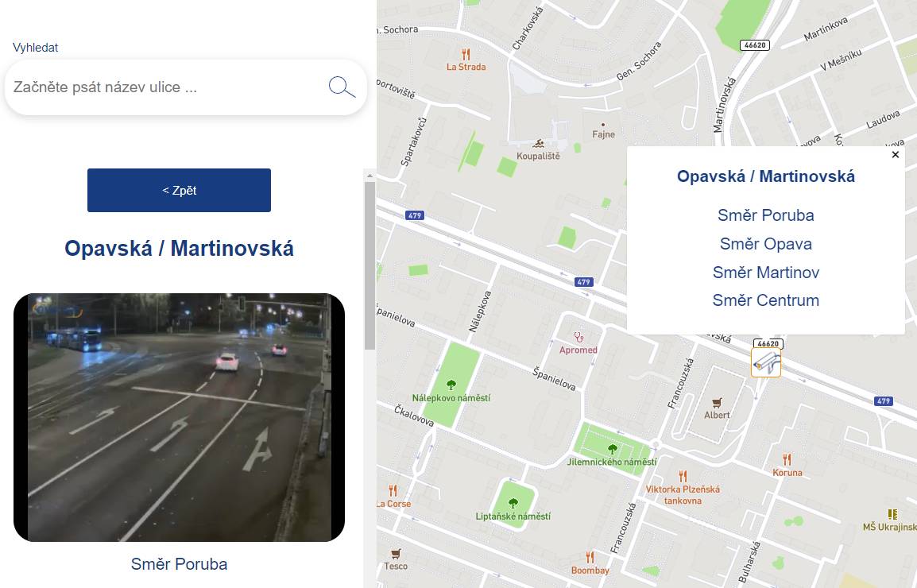The height and width of the screenshot is (588, 917).
Task: Open the Směr Poruba camera image
Action: [179, 417]
